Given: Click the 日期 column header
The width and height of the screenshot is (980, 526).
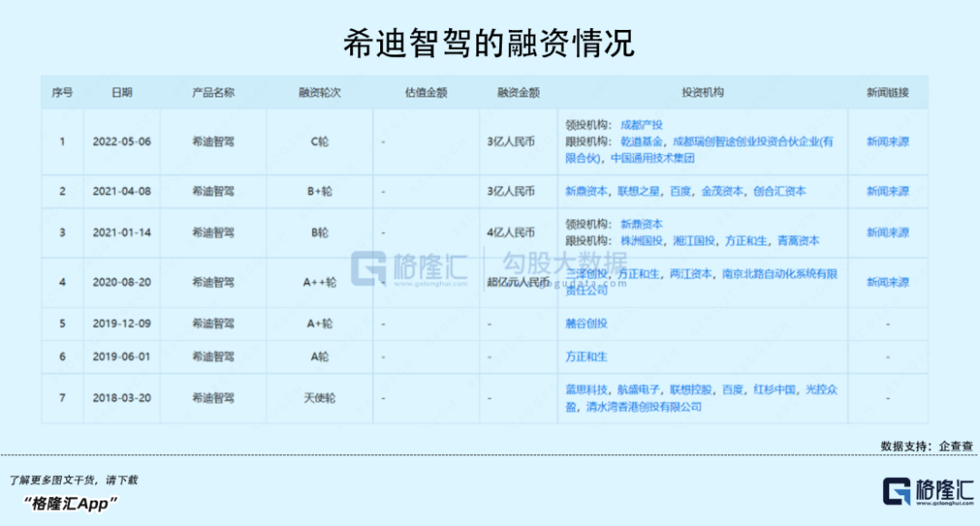Looking at the screenshot, I should (122, 93).
